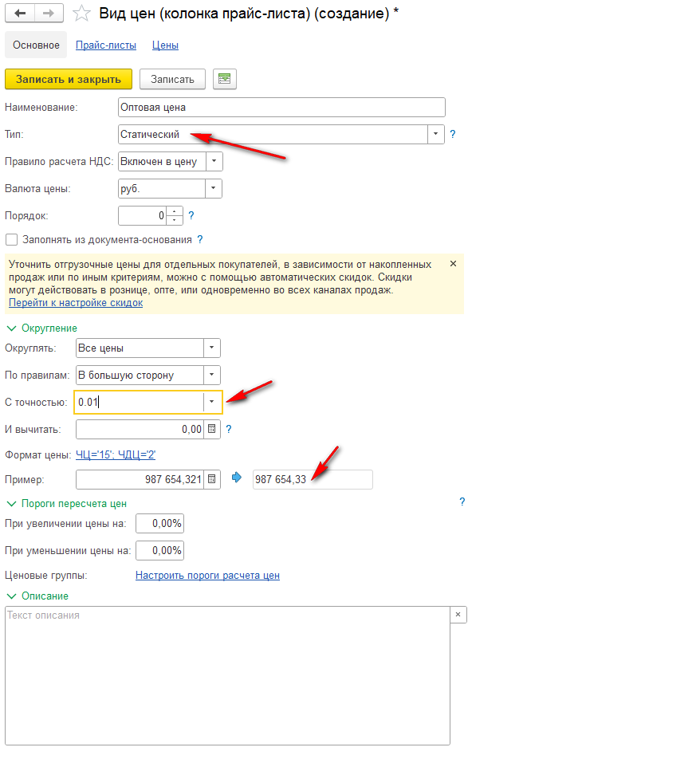The height and width of the screenshot is (763, 700).
Task: Switch to the Цены tab
Action: 165,45
